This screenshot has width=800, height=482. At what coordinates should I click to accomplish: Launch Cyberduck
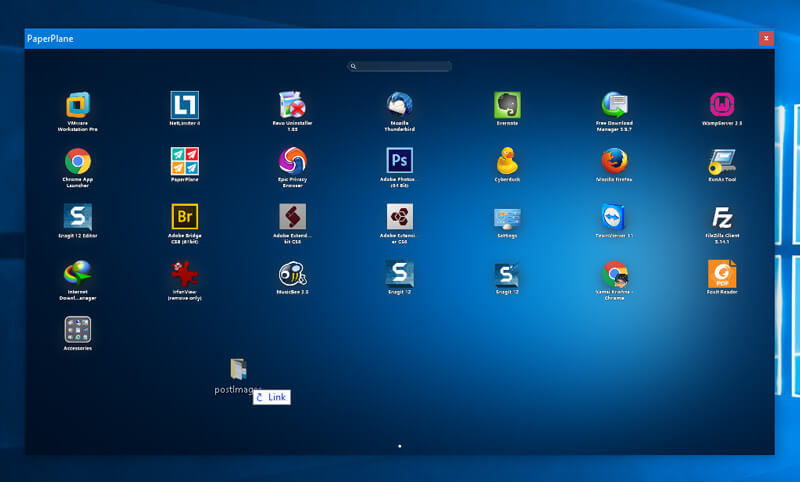(507, 161)
